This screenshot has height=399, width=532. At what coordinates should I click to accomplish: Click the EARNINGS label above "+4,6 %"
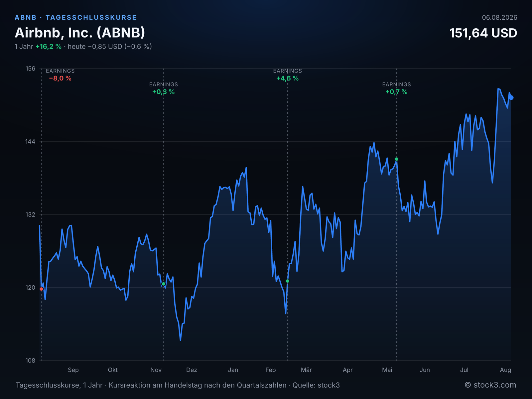288,71
